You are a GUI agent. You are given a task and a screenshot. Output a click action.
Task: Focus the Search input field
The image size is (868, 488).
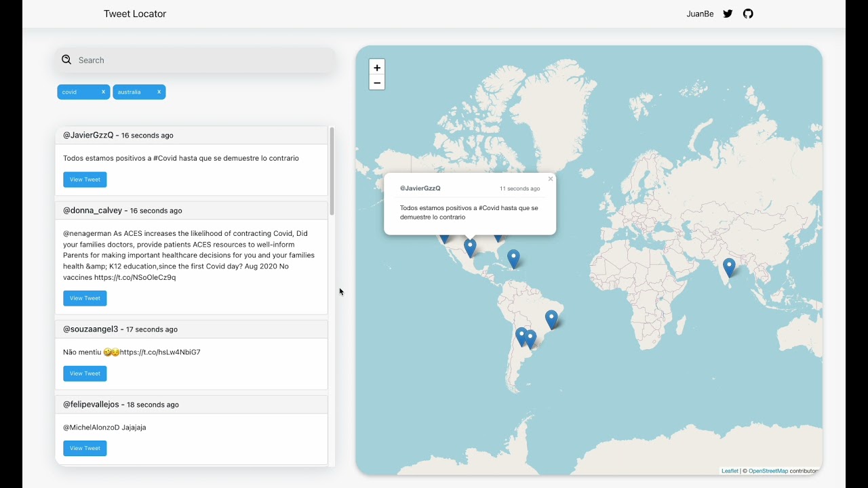pyautogui.click(x=195, y=60)
